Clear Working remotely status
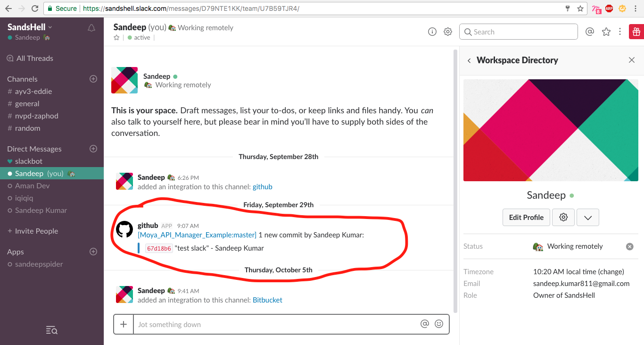 [x=629, y=246]
